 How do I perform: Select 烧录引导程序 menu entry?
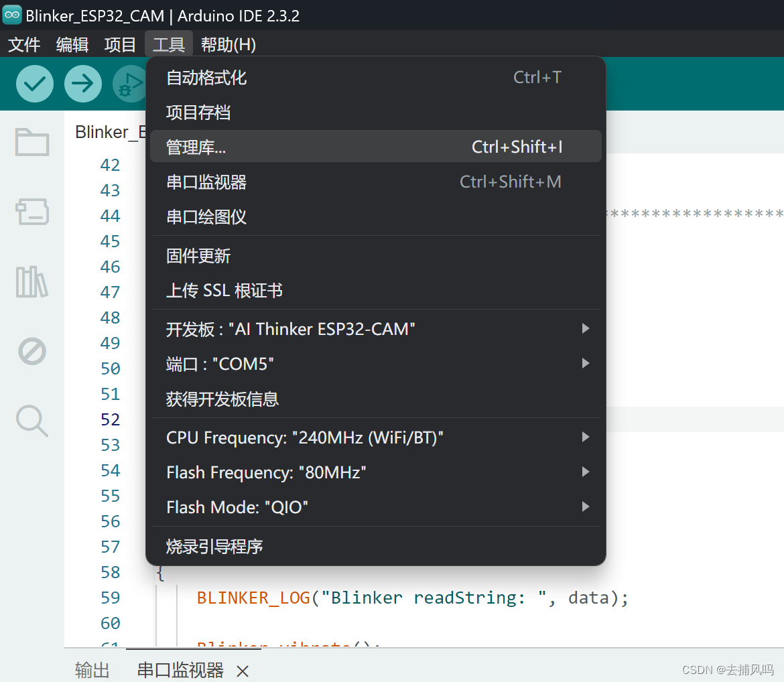[375, 546]
